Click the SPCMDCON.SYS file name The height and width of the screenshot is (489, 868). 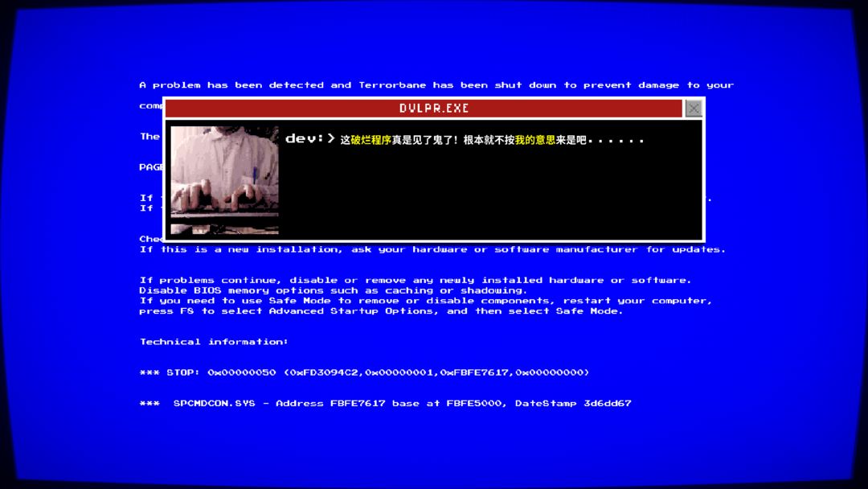215,403
